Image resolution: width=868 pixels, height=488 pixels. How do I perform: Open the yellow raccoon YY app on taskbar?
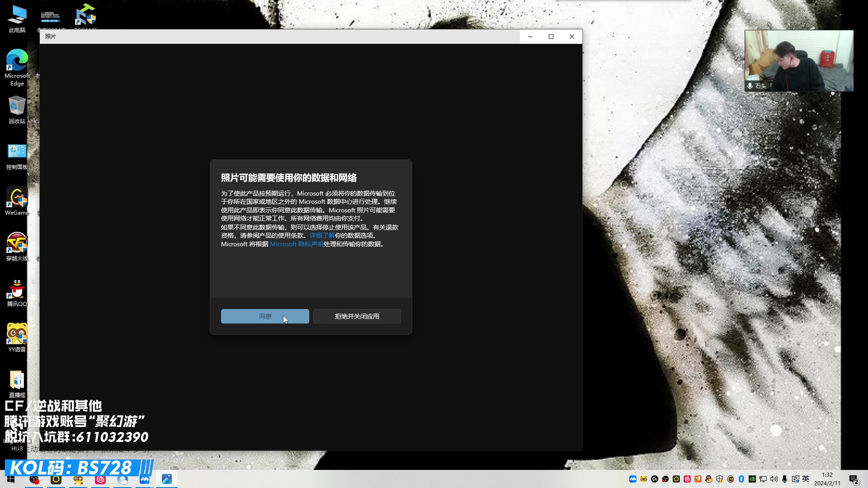pos(78,479)
